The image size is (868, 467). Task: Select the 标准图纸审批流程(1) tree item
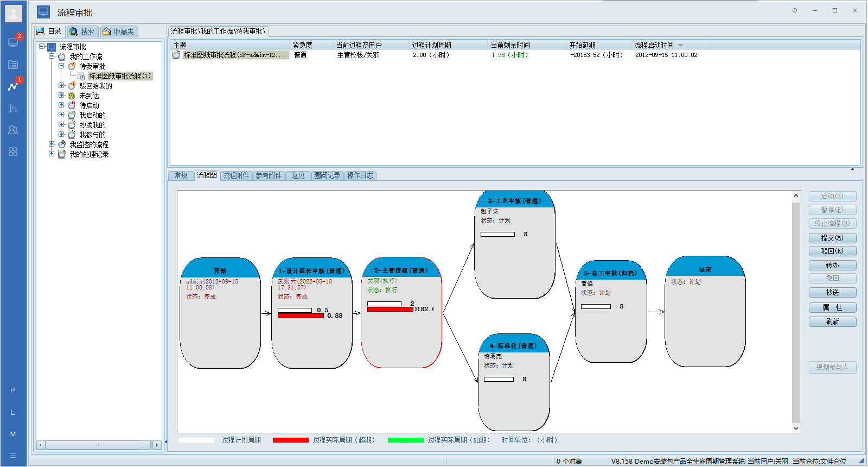click(x=119, y=76)
